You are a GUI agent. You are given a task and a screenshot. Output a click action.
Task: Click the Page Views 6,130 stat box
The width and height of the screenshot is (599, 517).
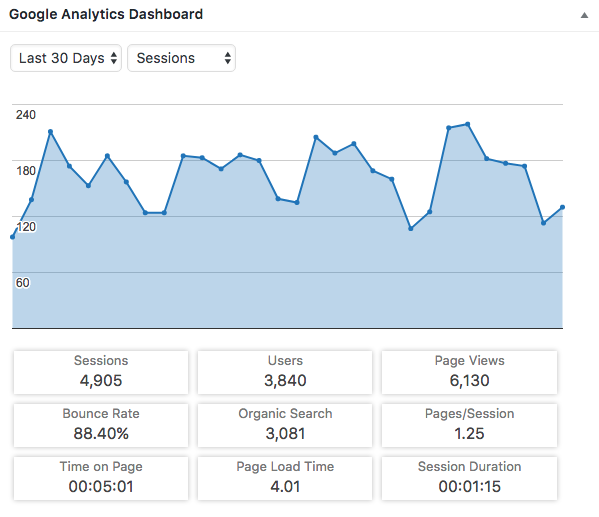coord(469,372)
